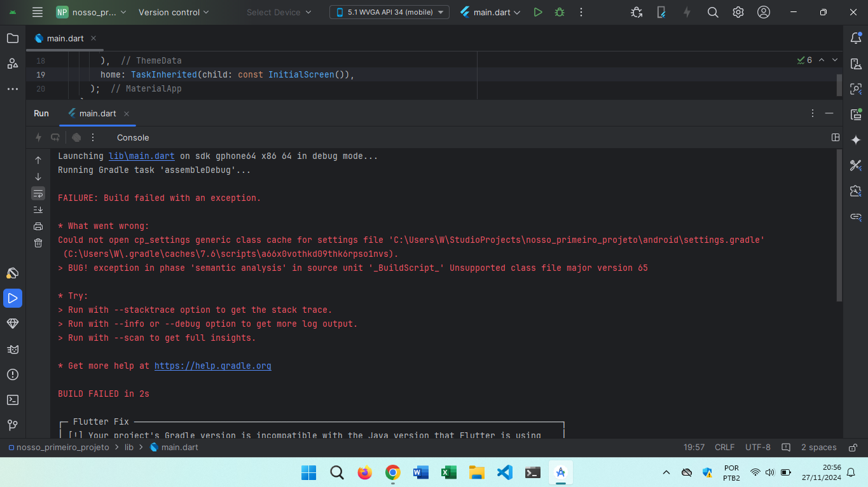Hide the Run panel with the minimize dash

[x=829, y=113]
